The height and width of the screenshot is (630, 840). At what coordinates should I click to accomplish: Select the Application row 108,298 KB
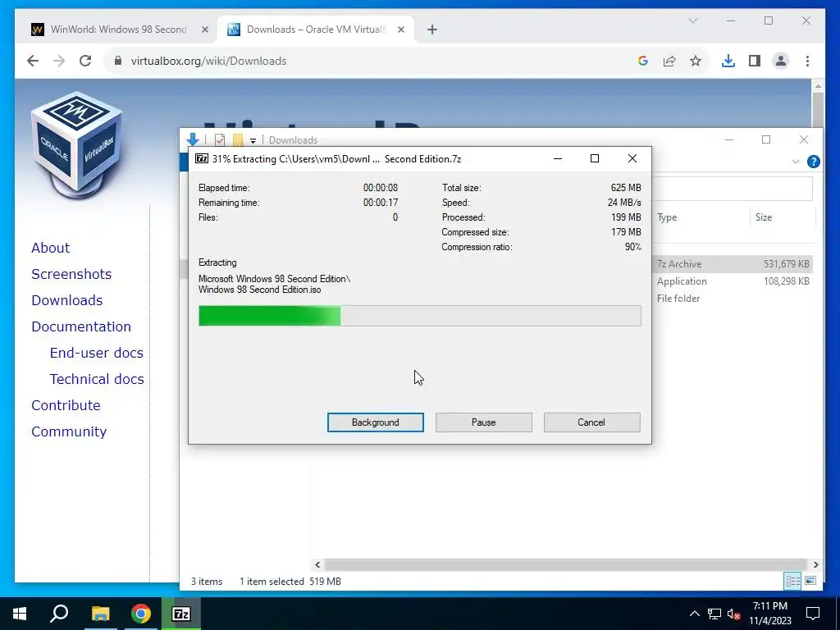pyautogui.click(x=733, y=281)
